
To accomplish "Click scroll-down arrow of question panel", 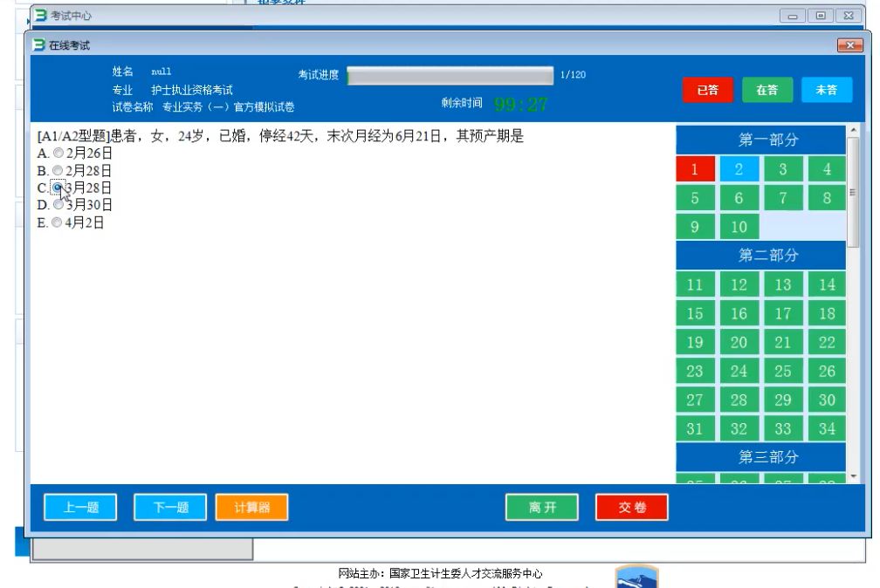I will [x=853, y=477].
